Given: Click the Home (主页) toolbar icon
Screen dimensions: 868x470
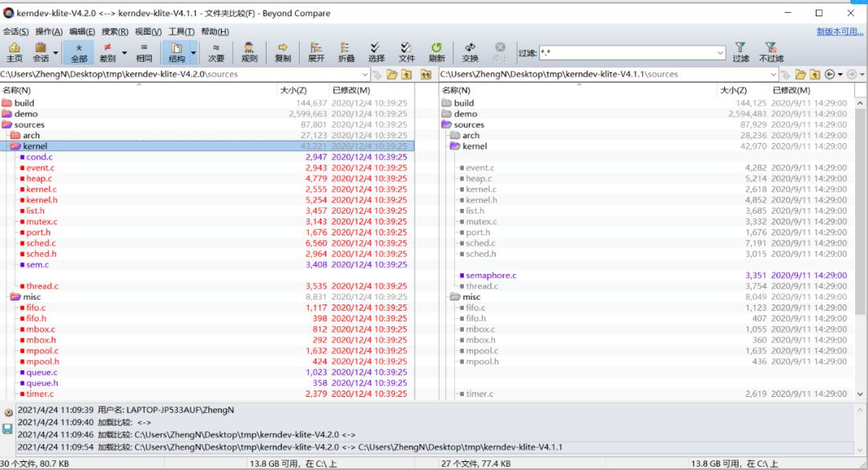Looking at the screenshot, I should click(14, 52).
